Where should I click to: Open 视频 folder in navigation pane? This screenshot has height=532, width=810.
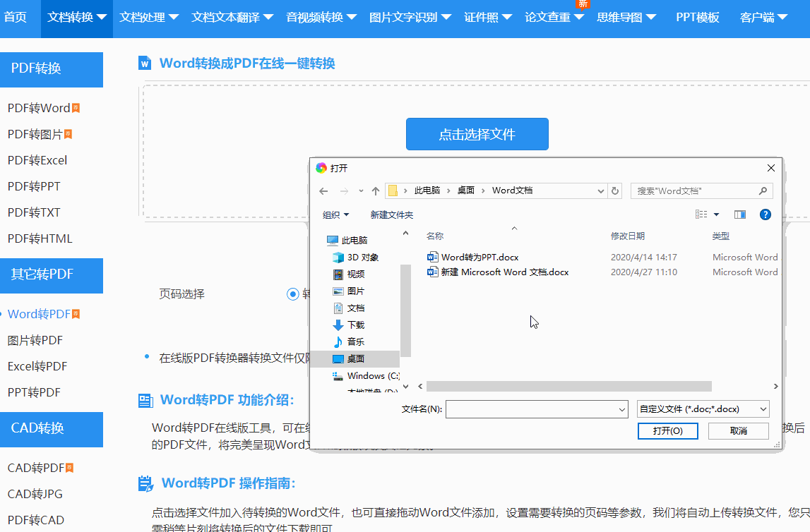click(349, 274)
